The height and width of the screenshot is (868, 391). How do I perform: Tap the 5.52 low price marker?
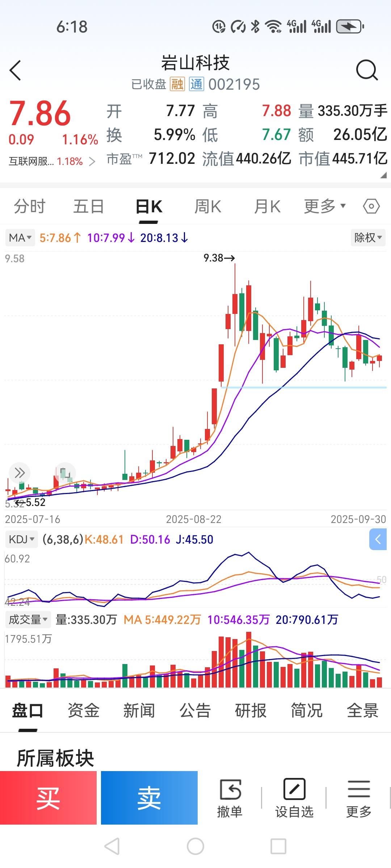point(31,502)
